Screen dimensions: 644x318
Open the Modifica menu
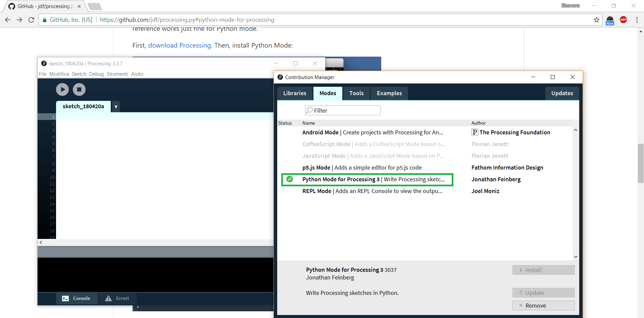pyautogui.click(x=59, y=74)
